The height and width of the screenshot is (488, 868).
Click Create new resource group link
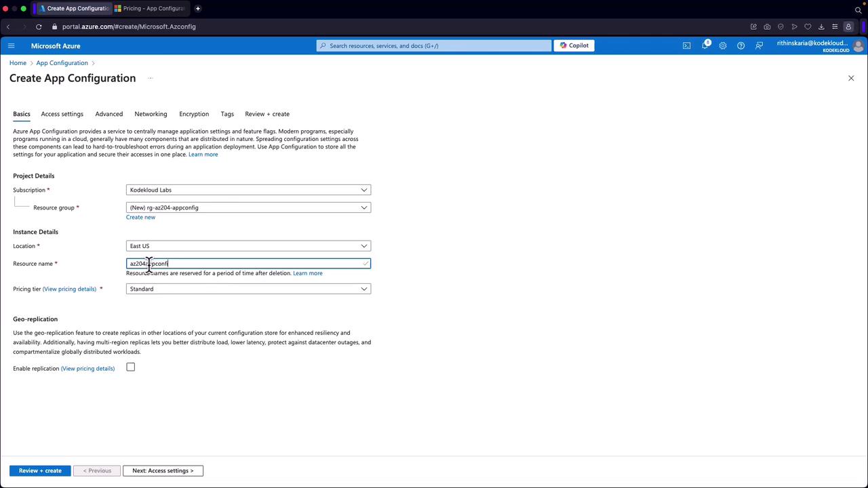coord(140,218)
